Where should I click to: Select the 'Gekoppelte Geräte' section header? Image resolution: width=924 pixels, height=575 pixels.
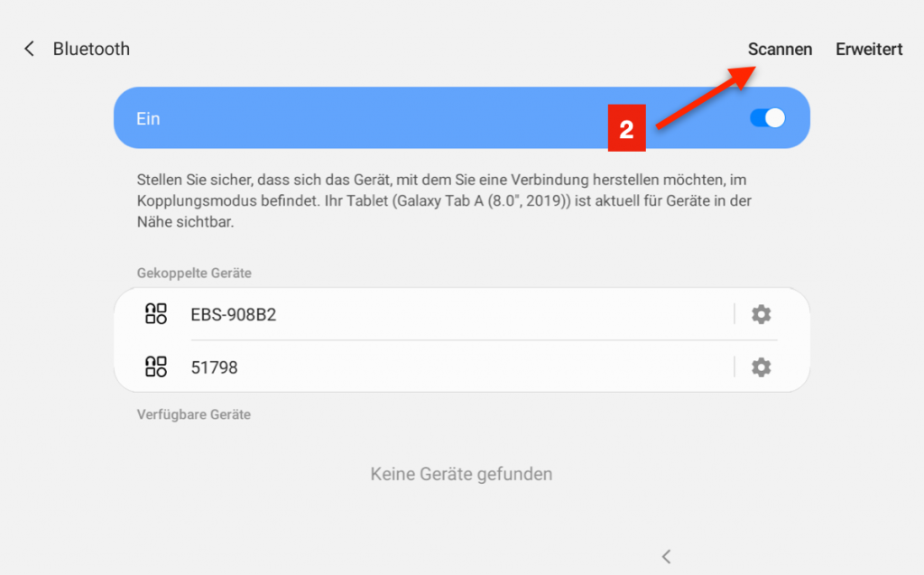coord(194,273)
